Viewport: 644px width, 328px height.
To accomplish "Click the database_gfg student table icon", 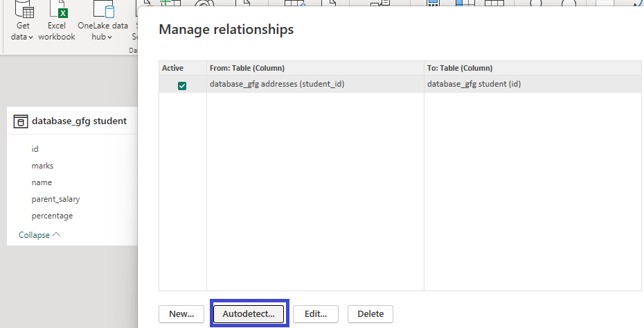I will coord(21,121).
